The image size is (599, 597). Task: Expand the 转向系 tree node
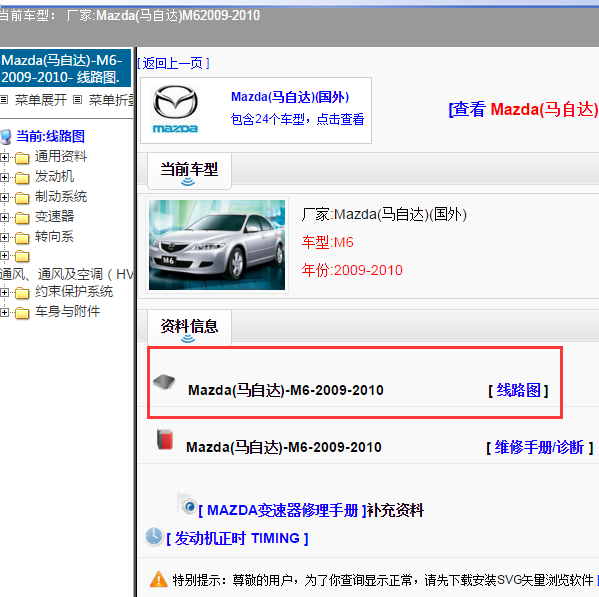(4, 238)
